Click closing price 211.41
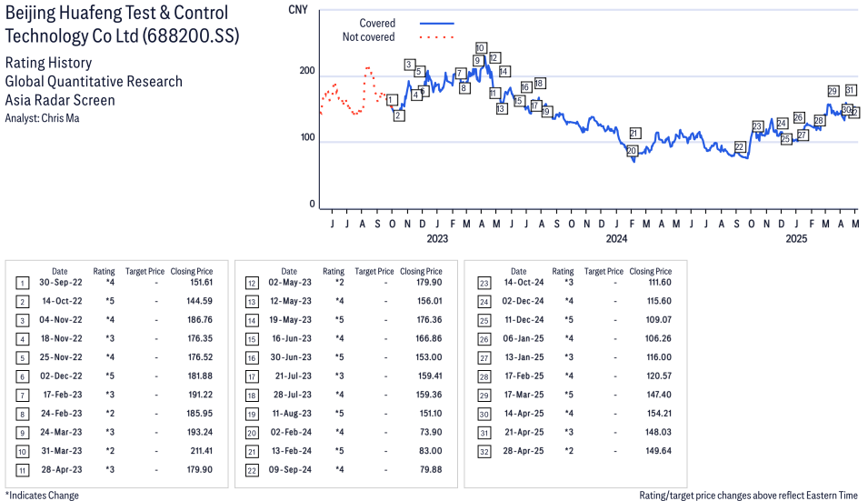This screenshot has height=501, width=868. (x=201, y=451)
